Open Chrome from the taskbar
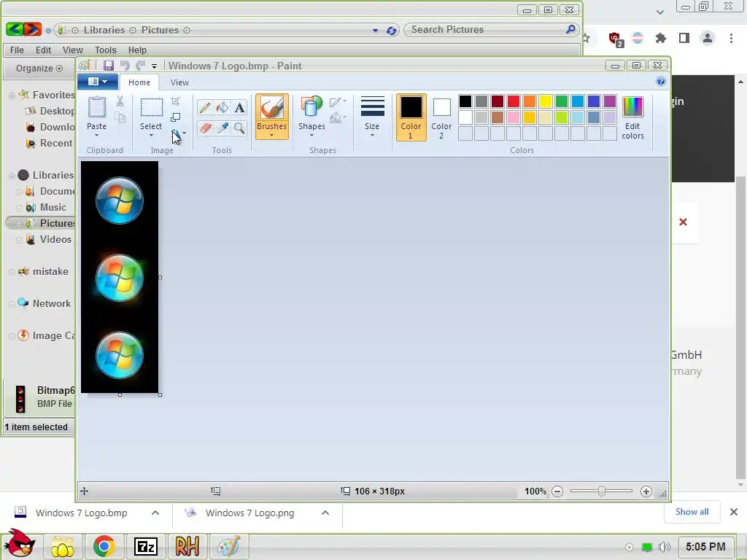This screenshot has height=560, width=747. 104,547
